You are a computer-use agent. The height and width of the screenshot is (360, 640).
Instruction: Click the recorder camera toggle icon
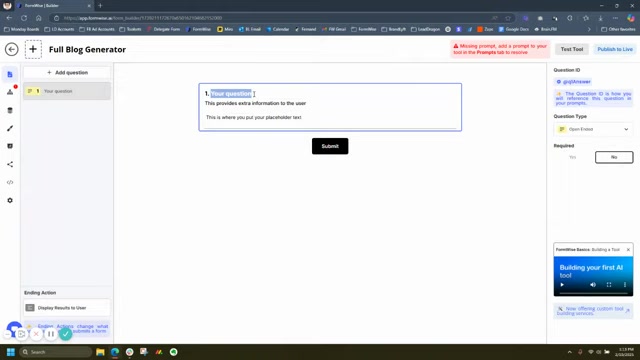click(x=22, y=334)
